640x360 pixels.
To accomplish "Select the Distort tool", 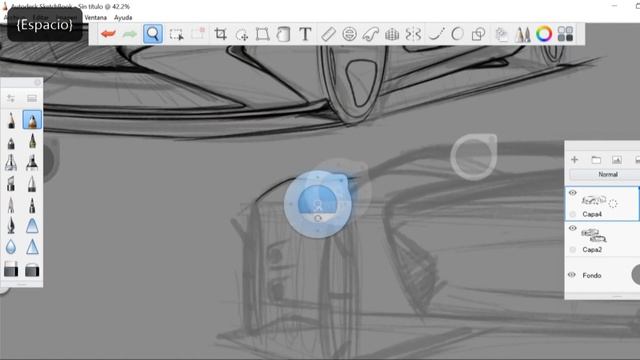I will pyautogui.click(x=262, y=34).
